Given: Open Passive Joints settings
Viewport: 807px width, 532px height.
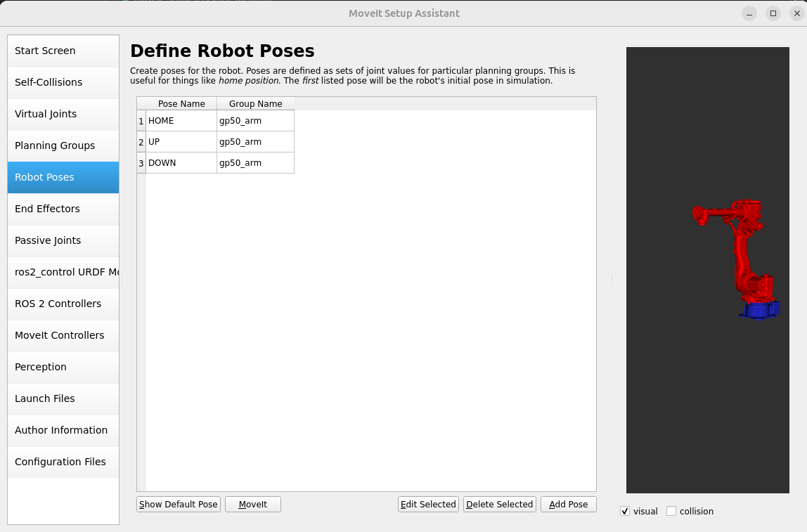Looking at the screenshot, I should coord(63,241).
